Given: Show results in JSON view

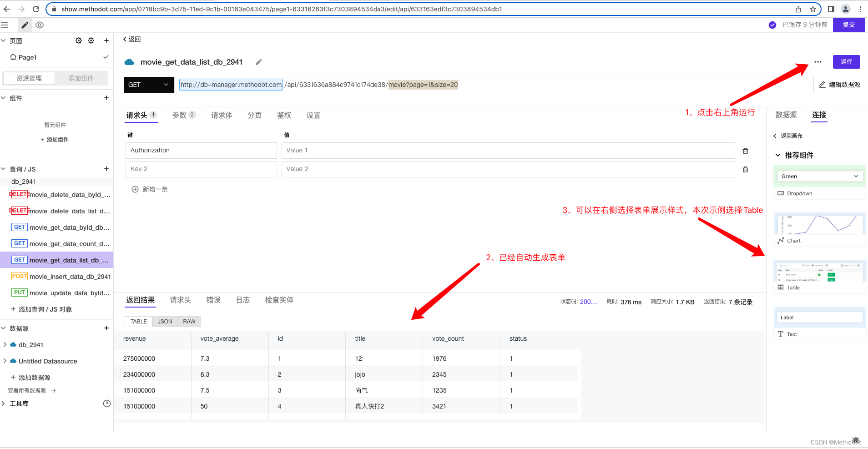Looking at the screenshot, I should 165,322.
